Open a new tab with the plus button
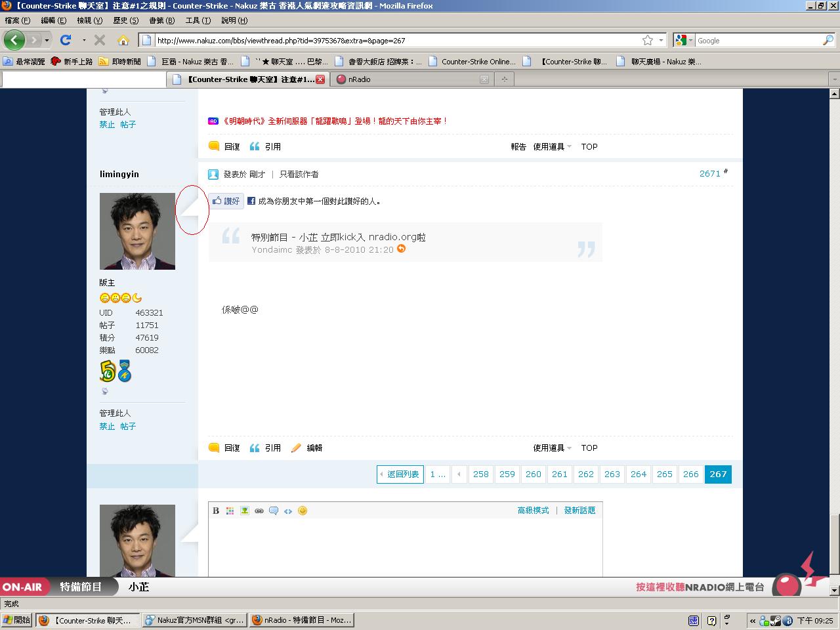840x630 pixels. [505, 79]
